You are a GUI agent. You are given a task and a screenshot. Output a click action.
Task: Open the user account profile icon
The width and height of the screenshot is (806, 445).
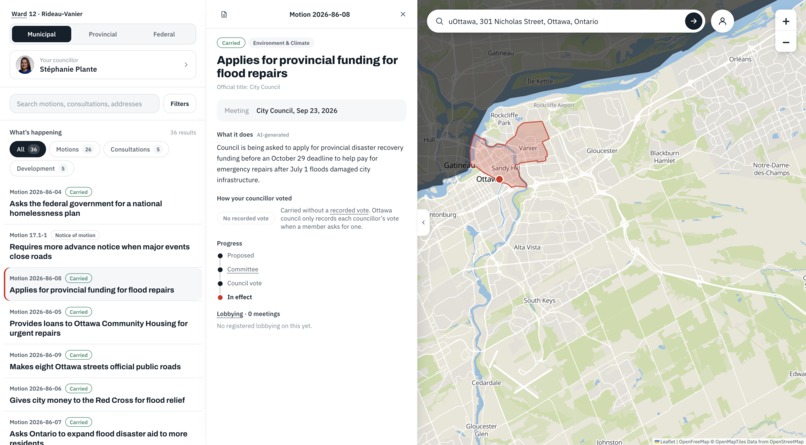click(722, 22)
